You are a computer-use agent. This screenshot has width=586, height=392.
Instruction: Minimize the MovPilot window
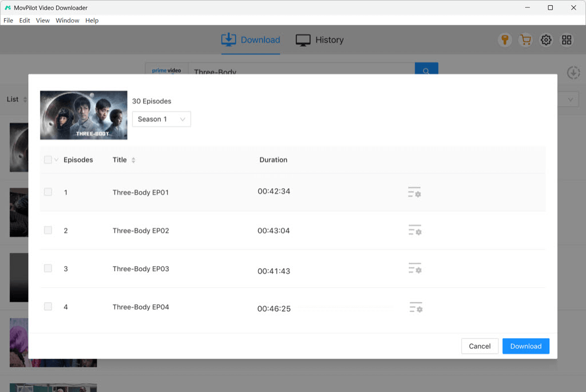coord(527,7)
